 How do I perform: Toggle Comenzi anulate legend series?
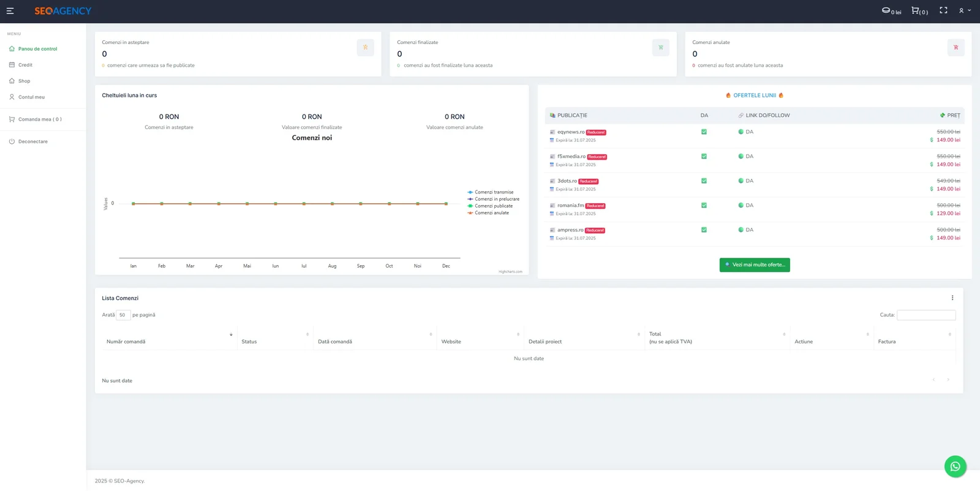click(488, 213)
